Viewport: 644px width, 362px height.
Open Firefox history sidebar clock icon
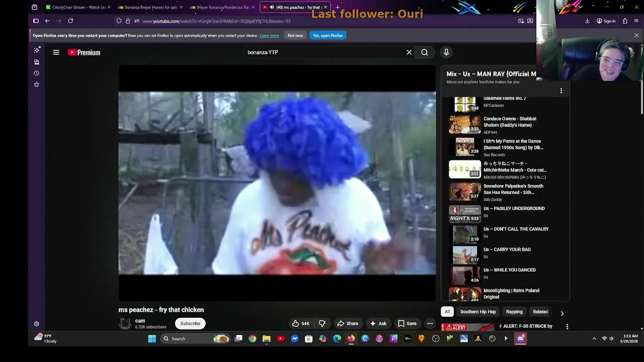pos(36,73)
